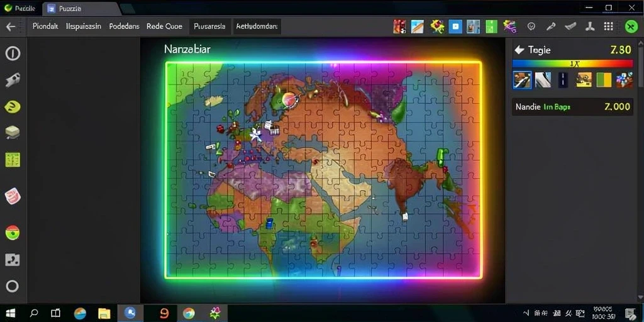Open Task View on taskbar

point(55,313)
